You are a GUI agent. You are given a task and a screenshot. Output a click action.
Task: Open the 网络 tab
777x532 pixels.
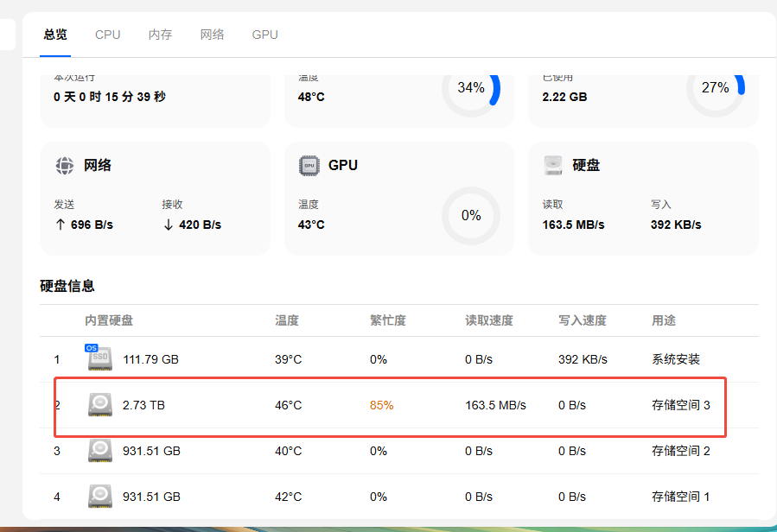(212, 35)
